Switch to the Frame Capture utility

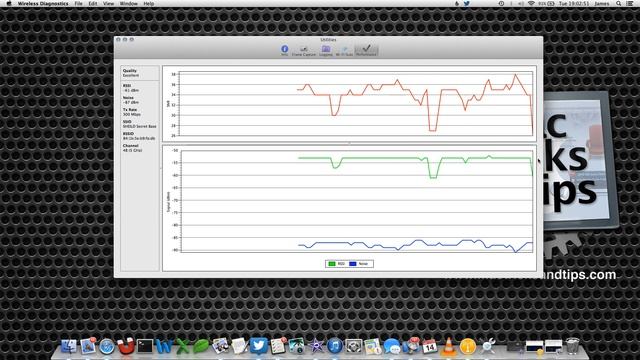click(x=304, y=51)
